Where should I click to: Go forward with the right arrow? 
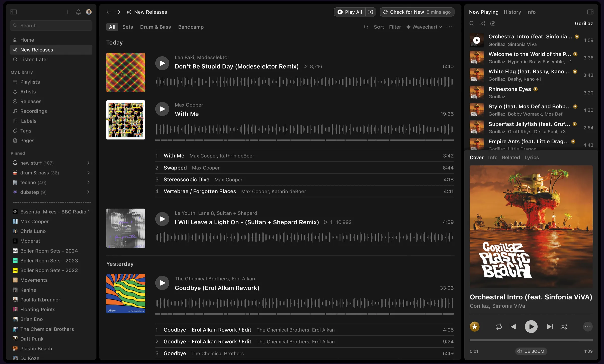point(118,12)
